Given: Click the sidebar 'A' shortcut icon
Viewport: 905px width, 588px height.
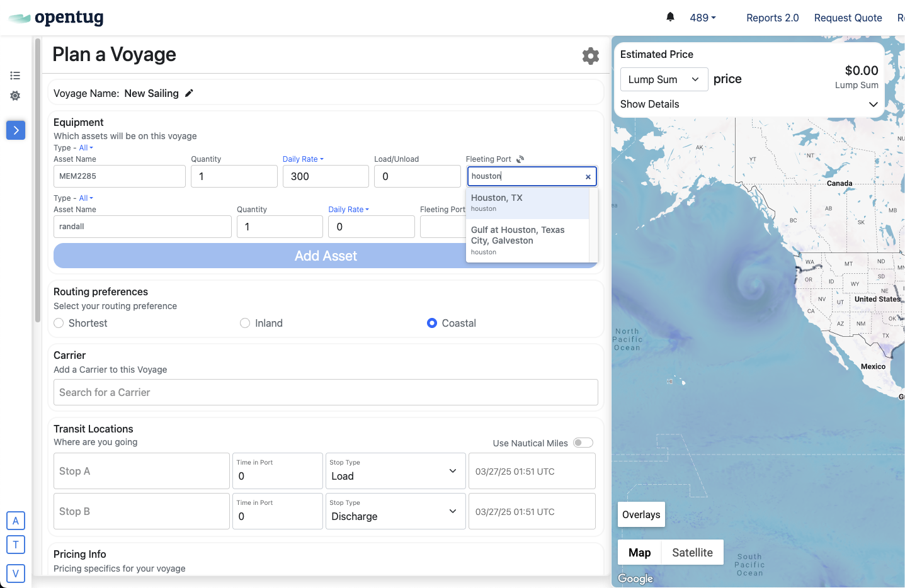Looking at the screenshot, I should pyautogui.click(x=16, y=521).
